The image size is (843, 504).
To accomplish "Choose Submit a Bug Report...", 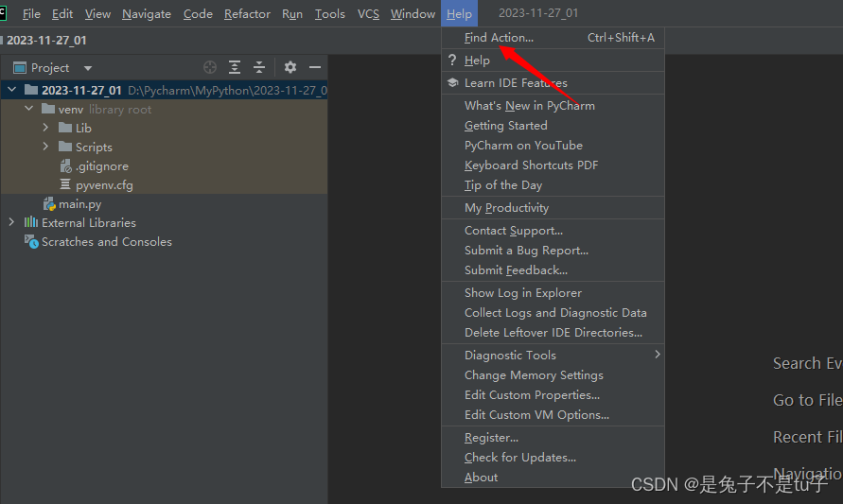I will point(553,250).
